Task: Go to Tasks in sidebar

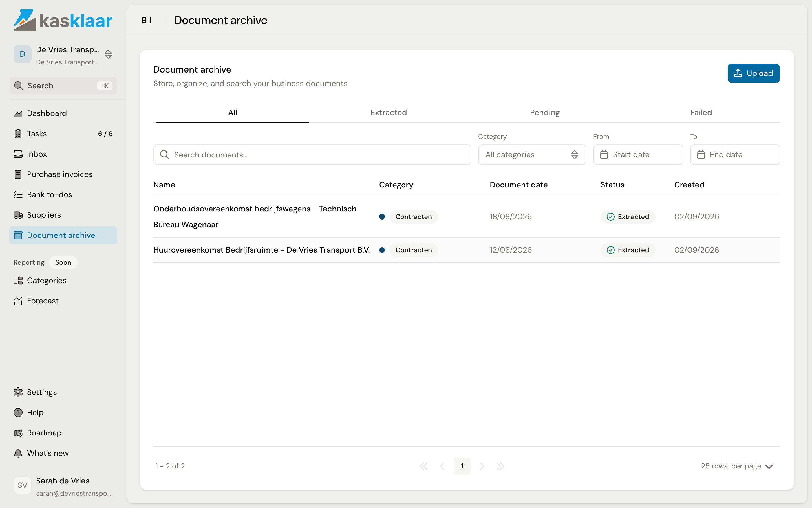Action: pyautogui.click(x=63, y=134)
